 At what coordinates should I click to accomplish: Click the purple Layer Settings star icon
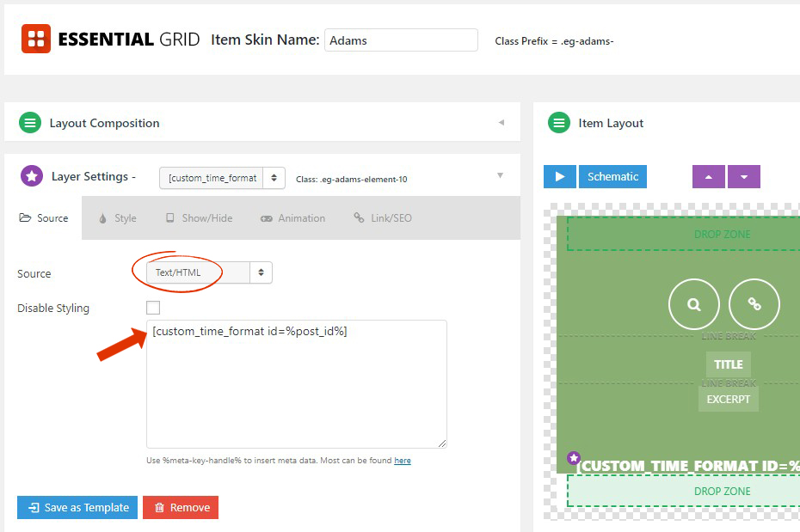point(32,176)
